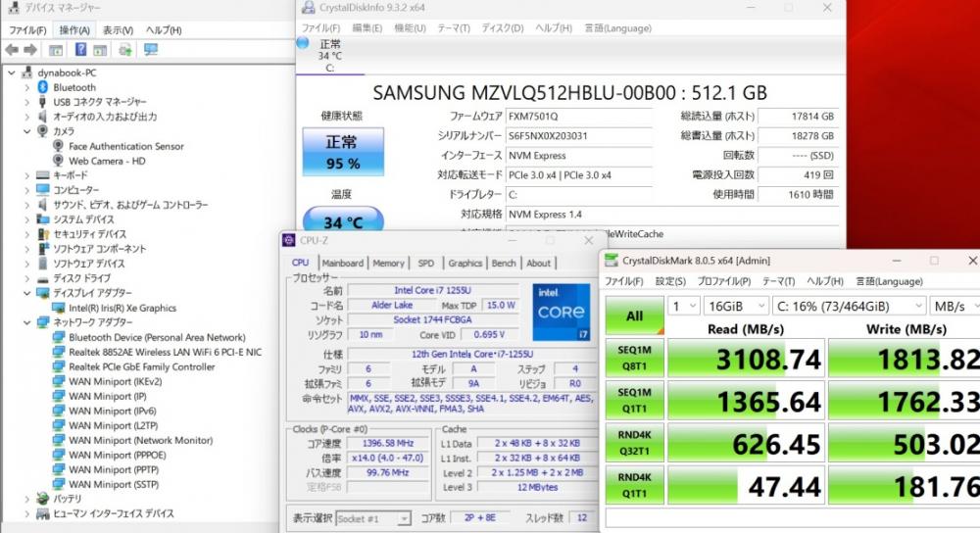Select Bluetooth Device (Personal Area Network) entry
The width and height of the screenshot is (980, 533).
tap(157, 337)
